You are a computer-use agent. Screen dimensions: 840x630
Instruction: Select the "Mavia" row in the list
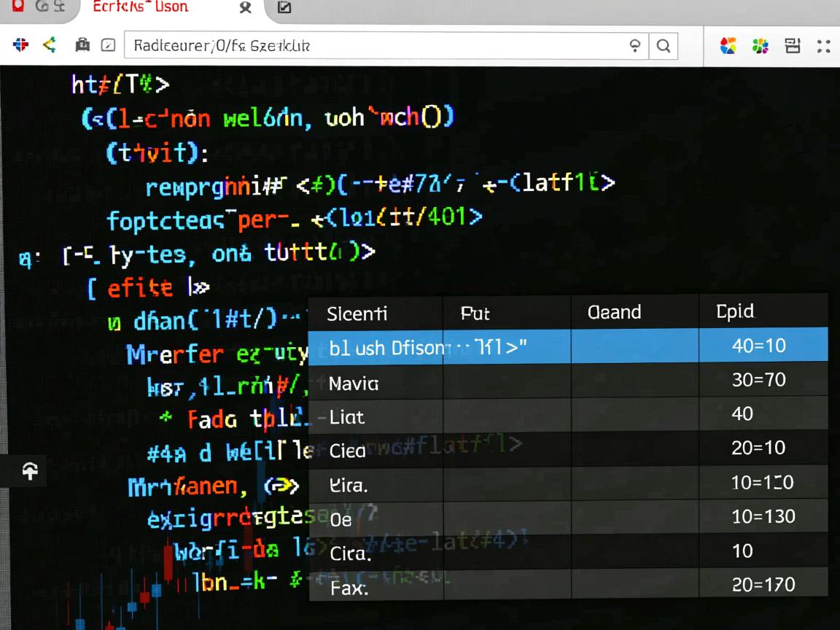coord(354,383)
